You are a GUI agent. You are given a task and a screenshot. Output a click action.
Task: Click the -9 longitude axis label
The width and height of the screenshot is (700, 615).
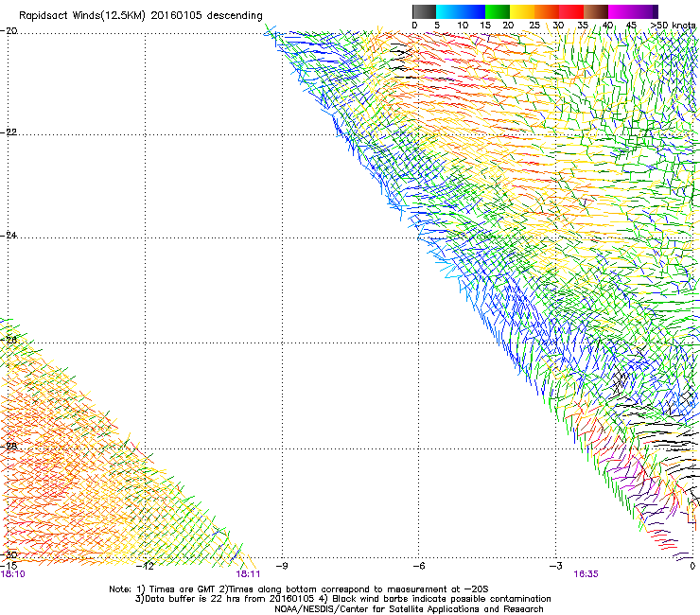[x=282, y=566]
